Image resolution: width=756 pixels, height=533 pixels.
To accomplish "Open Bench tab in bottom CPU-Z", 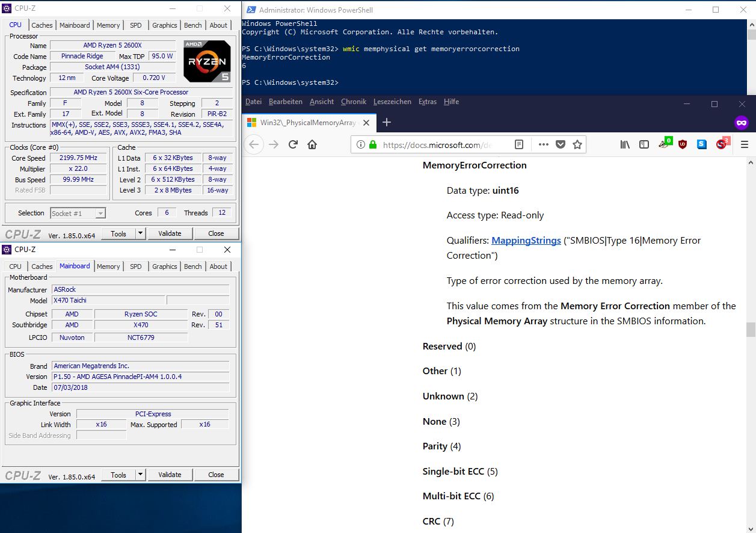I will click(193, 266).
